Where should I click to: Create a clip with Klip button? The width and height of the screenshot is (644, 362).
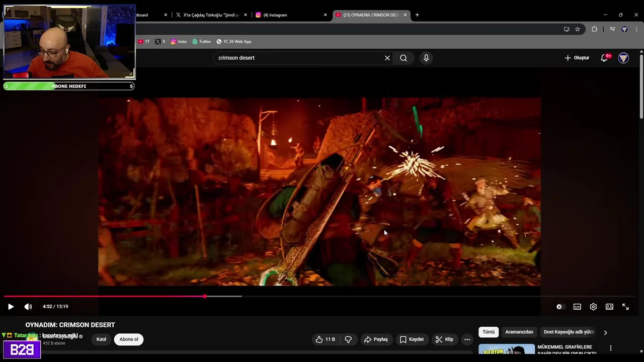[444, 339]
